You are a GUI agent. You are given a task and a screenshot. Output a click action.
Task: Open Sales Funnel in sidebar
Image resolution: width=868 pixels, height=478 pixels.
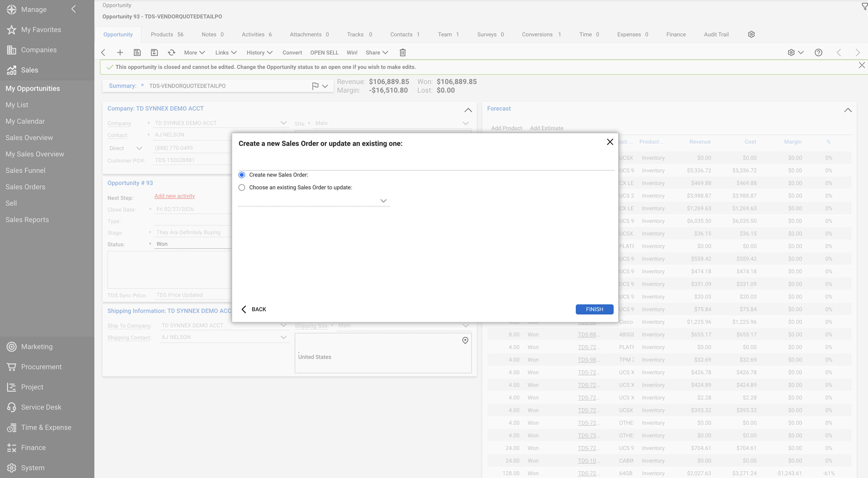pyautogui.click(x=25, y=170)
